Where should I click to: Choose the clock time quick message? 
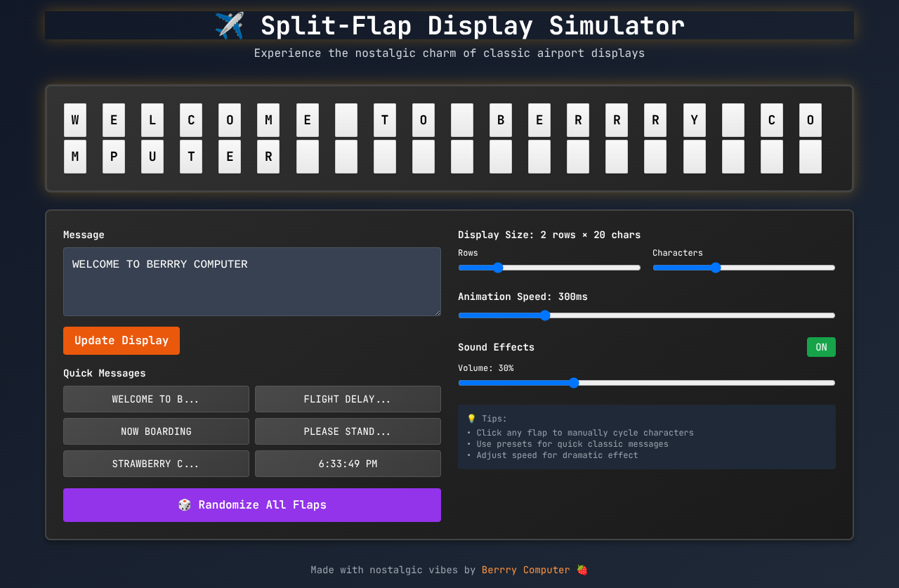coord(348,463)
